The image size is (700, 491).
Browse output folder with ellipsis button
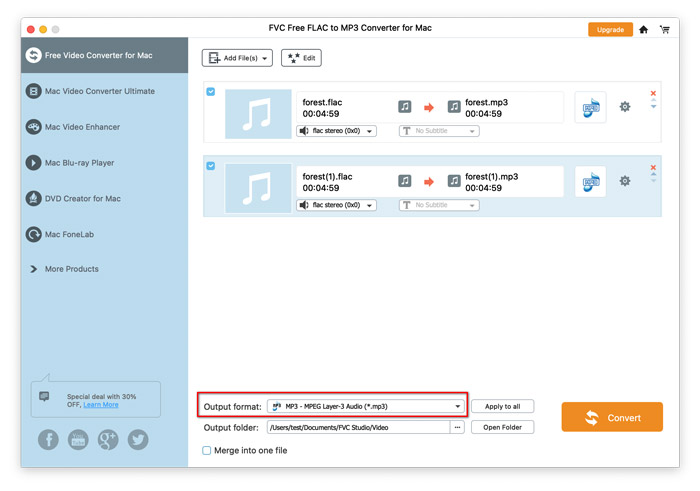[457, 427]
